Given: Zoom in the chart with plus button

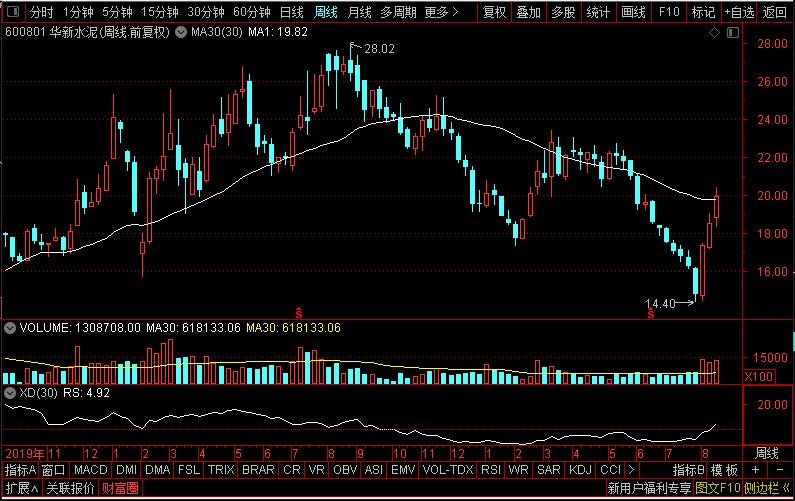Looking at the screenshot, I should tap(755, 470).
